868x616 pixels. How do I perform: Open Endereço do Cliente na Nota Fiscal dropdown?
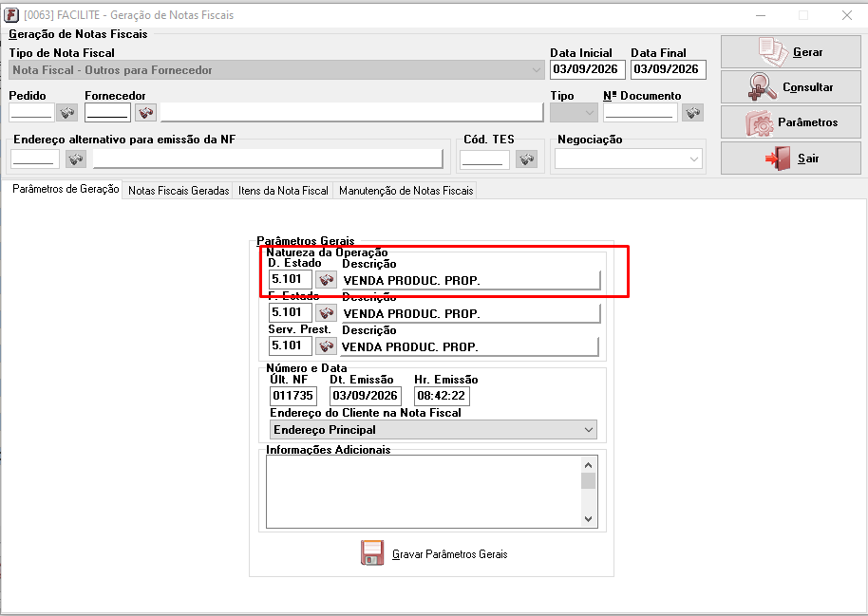tap(589, 429)
